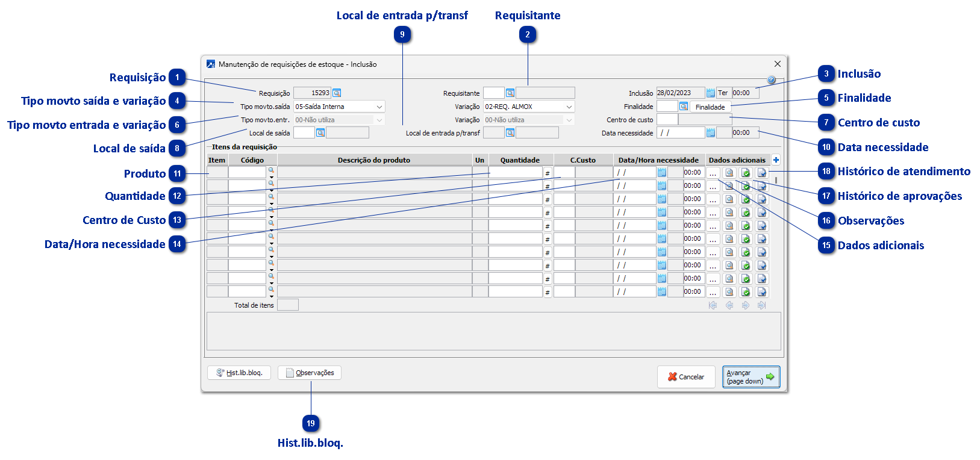980x460 pixels.
Task: Click the Avançar (page down) button
Action: tap(751, 377)
